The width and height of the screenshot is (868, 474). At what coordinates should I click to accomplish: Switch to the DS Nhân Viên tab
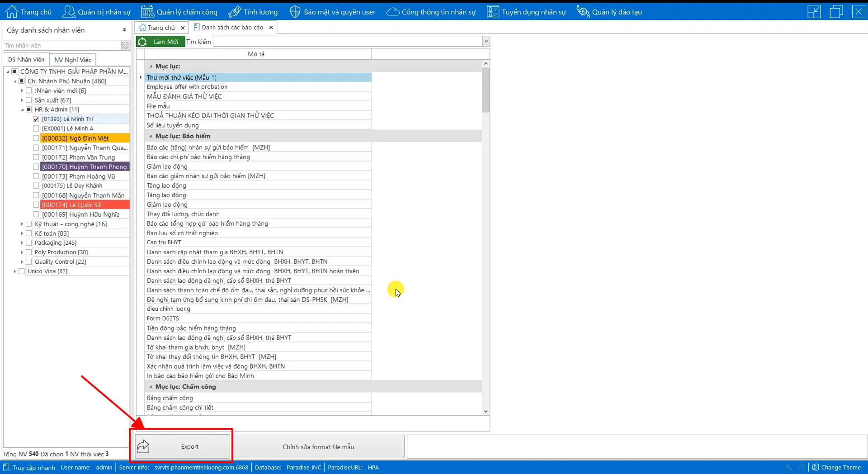point(26,60)
